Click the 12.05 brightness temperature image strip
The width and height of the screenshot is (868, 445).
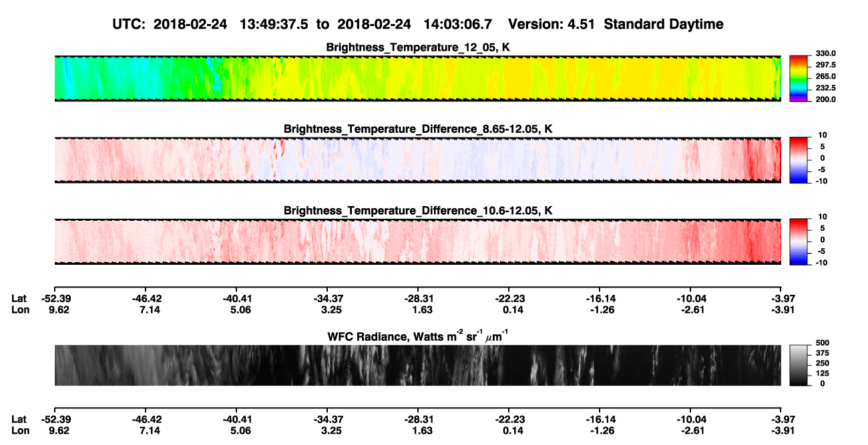[417, 79]
